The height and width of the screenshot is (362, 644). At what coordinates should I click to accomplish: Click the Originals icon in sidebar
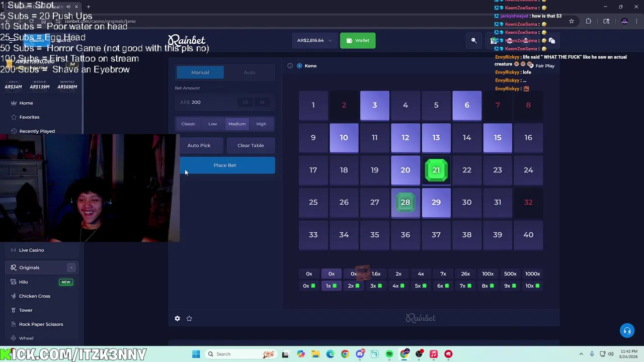14,267
